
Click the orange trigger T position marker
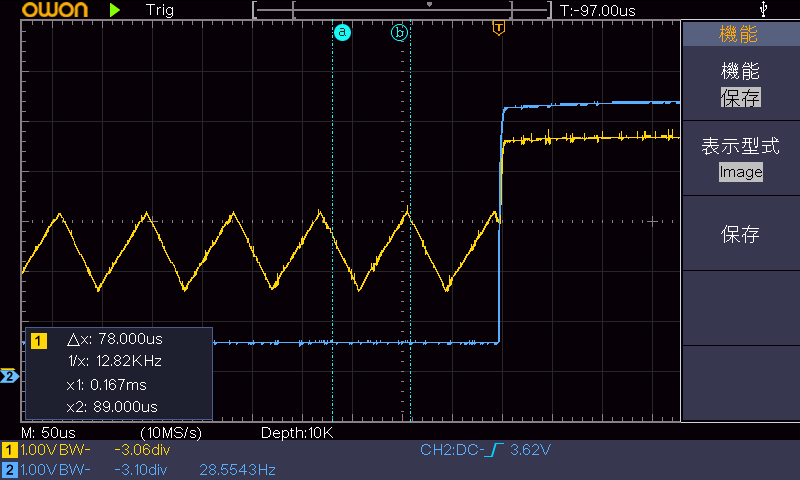(x=498, y=29)
